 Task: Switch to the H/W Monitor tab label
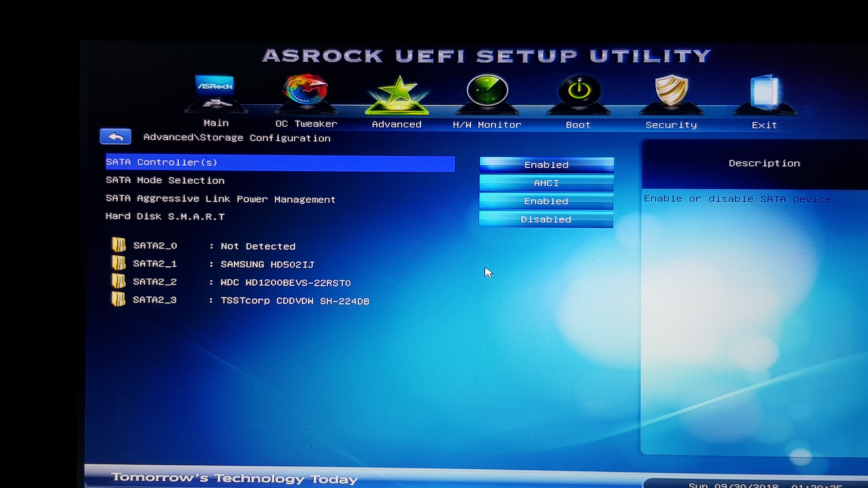tap(487, 125)
